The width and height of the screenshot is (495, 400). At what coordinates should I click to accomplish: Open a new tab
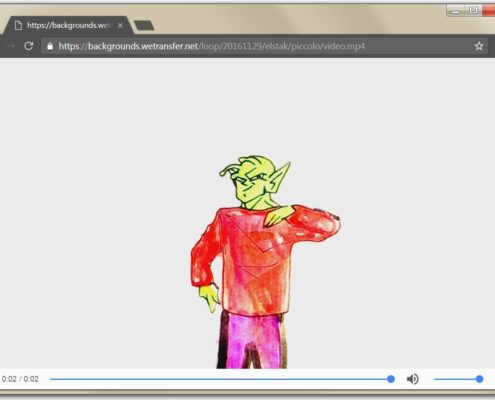[144, 25]
